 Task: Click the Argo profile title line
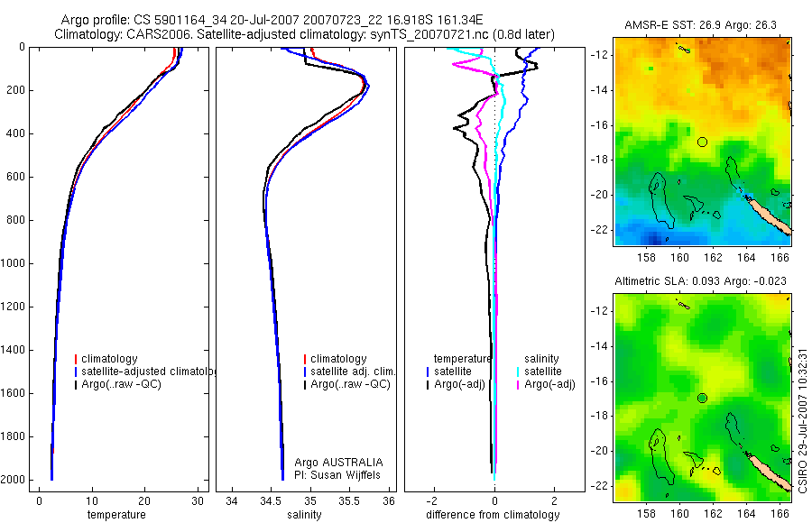(272, 20)
